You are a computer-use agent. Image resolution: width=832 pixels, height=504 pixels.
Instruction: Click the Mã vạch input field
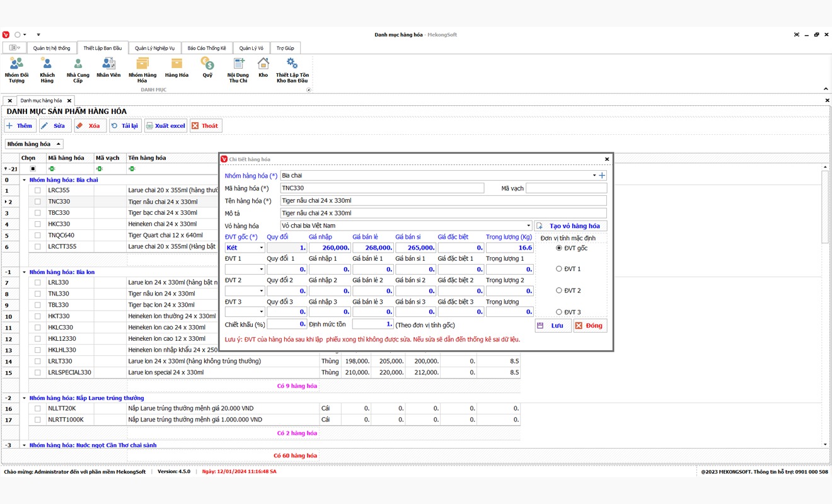[x=566, y=188]
